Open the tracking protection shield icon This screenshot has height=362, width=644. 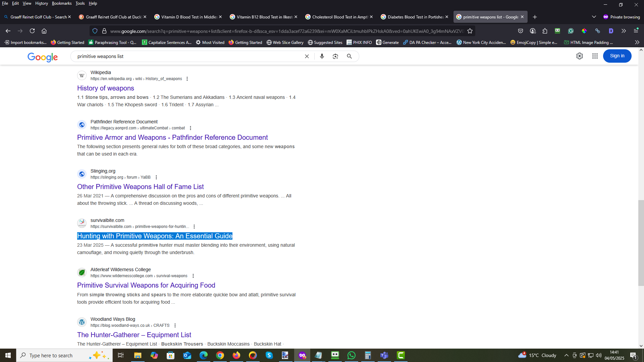[x=95, y=31]
